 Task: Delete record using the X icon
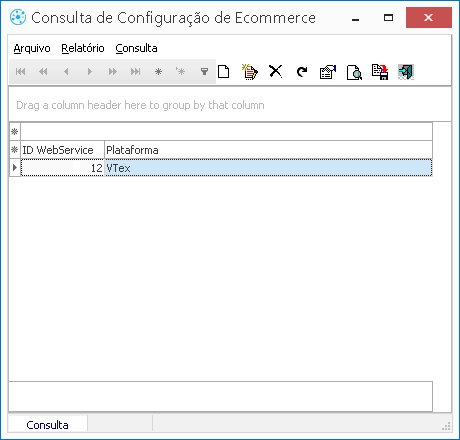click(276, 71)
